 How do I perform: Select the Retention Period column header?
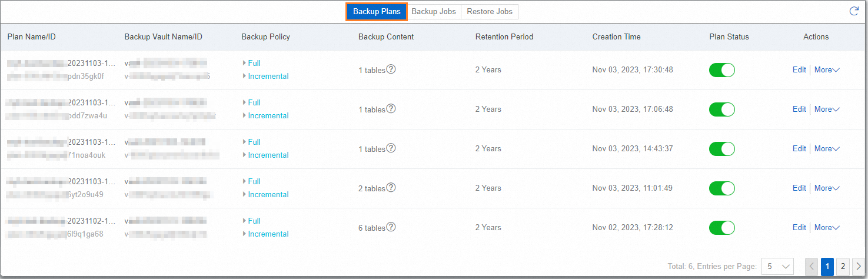tap(504, 36)
